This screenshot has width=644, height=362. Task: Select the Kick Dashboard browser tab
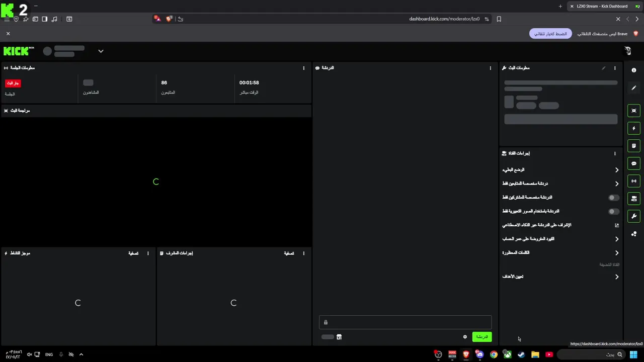pyautogui.click(x=605, y=6)
